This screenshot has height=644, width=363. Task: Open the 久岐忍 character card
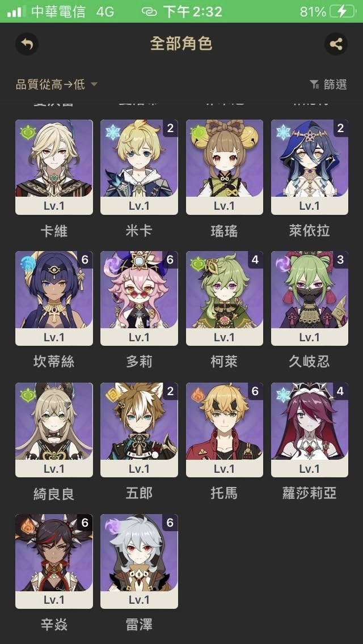coord(310,299)
